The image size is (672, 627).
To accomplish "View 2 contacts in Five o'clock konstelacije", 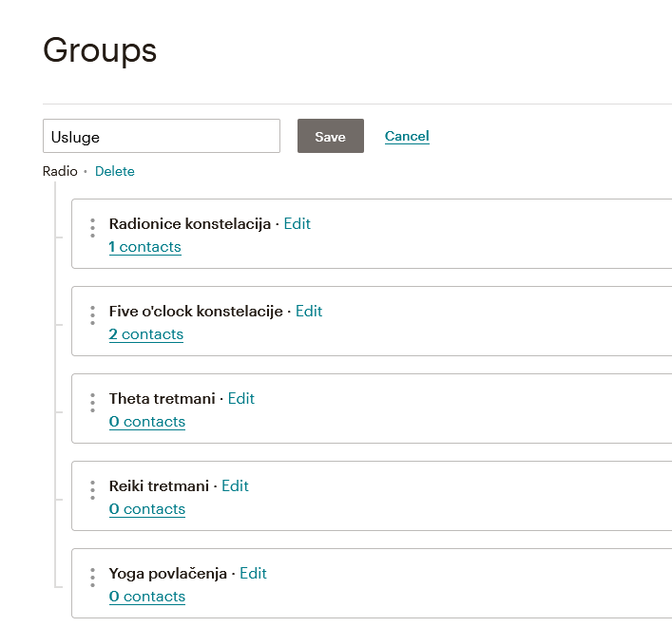I will point(145,334).
